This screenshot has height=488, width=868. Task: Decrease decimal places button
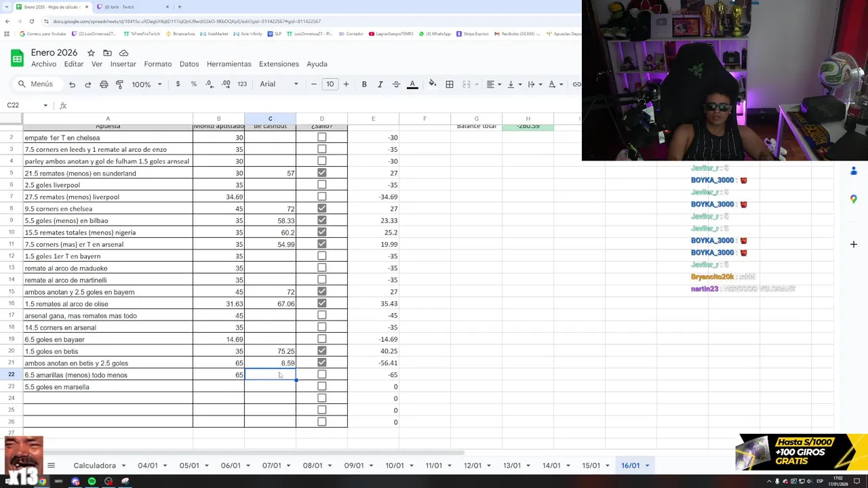click(209, 84)
